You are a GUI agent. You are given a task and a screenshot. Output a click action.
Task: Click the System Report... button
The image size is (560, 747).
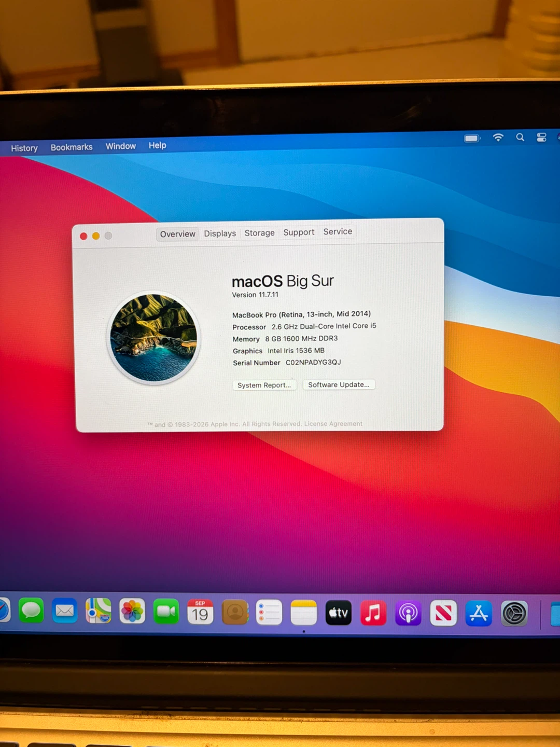click(264, 385)
